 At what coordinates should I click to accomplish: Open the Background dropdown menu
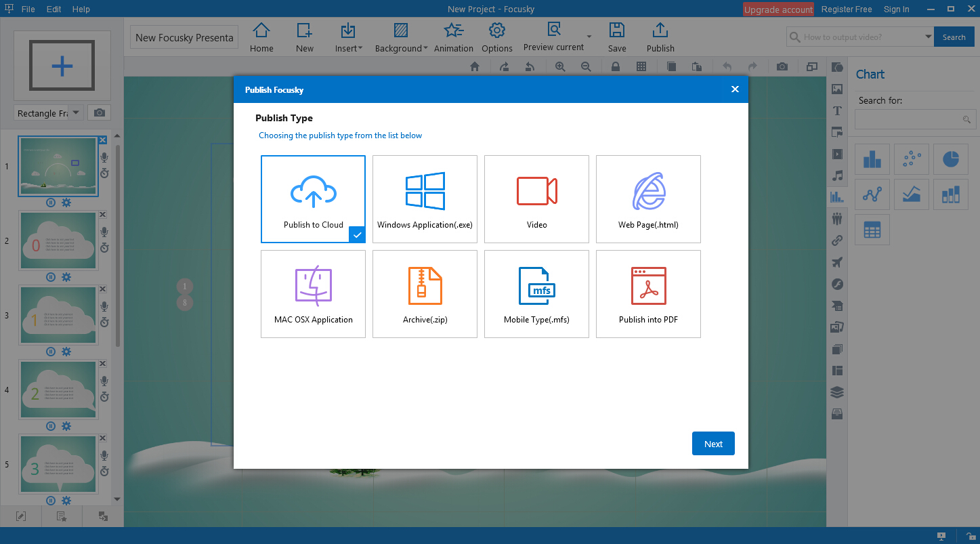(401, 37)
